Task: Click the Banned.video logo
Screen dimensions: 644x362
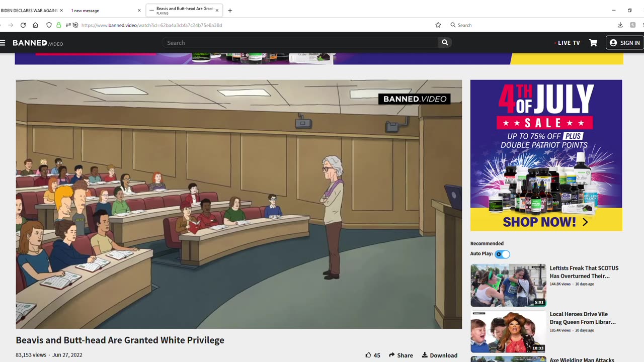Action: 38,43
